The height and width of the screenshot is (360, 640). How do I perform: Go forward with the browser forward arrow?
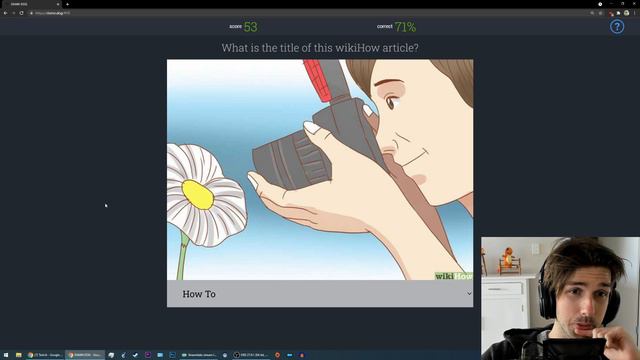pos(13,13)
